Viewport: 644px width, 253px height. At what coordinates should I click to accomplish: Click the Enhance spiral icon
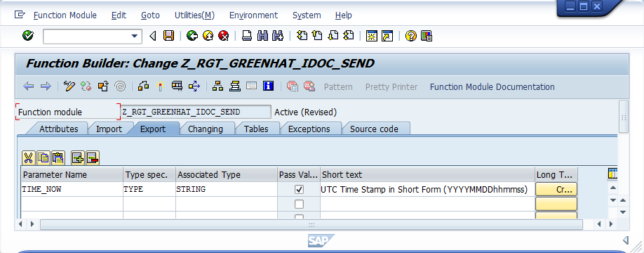[120, 86]
